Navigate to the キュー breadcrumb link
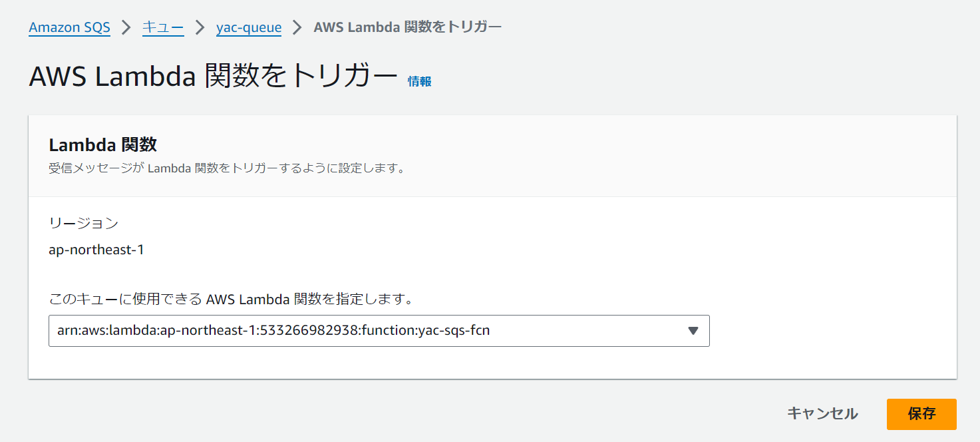 coord(162,27)
